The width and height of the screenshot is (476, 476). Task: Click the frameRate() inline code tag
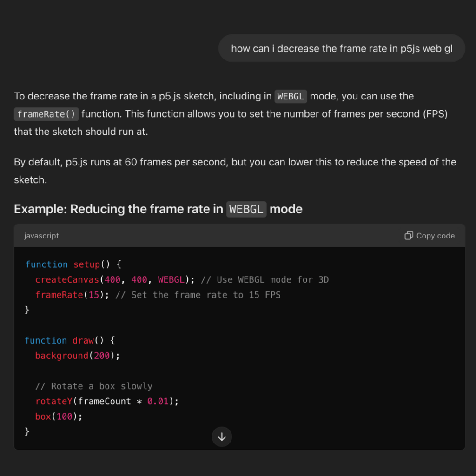(46, 114)
